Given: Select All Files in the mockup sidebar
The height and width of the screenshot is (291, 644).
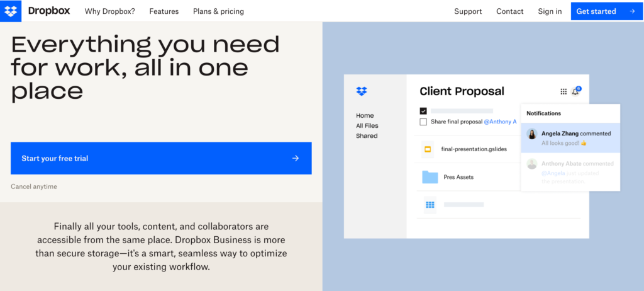Looking at the screenshot, I should [x=367, y=125].
